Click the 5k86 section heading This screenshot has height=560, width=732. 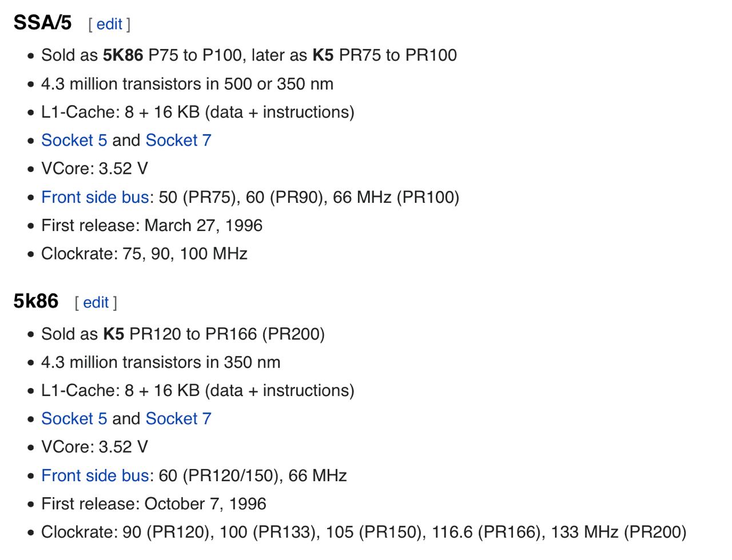36,301
